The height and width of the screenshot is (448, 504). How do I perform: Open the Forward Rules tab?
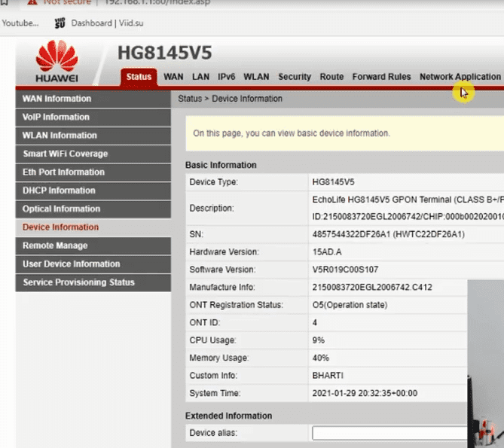coord(381,77)
